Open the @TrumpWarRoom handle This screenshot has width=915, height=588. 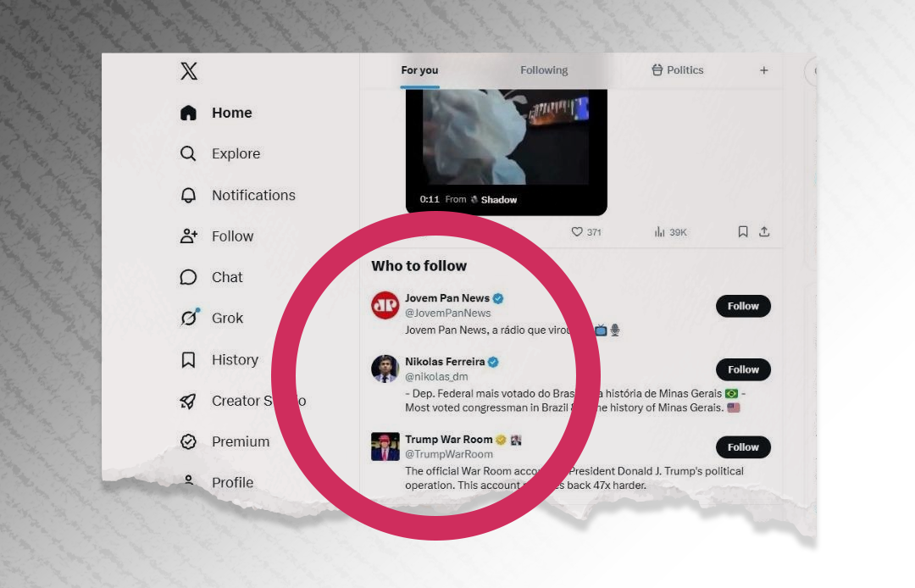click(449, 454)
